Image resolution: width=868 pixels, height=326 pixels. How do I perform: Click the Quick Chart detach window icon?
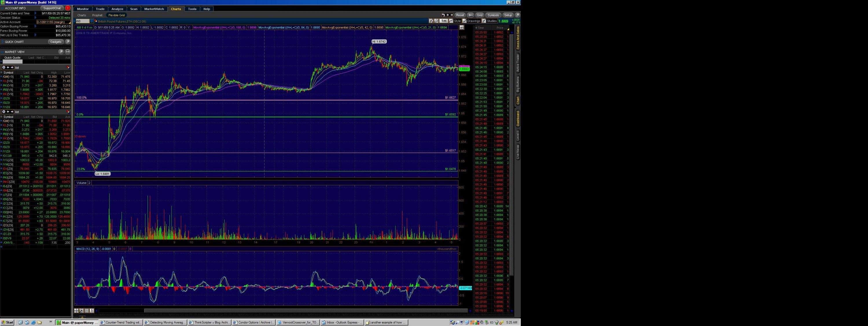coord(68,42)
